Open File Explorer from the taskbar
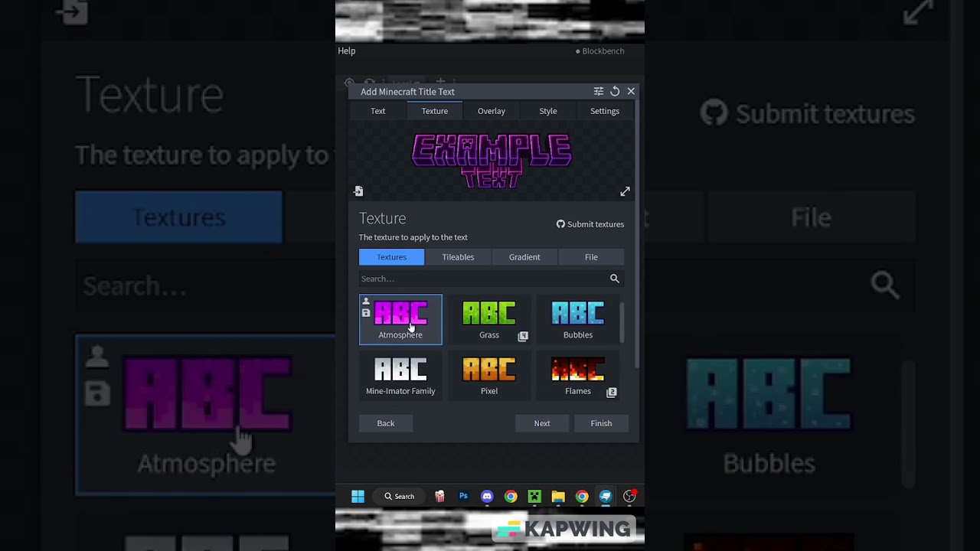The image size is (980, 551). (x=558, y=497)
